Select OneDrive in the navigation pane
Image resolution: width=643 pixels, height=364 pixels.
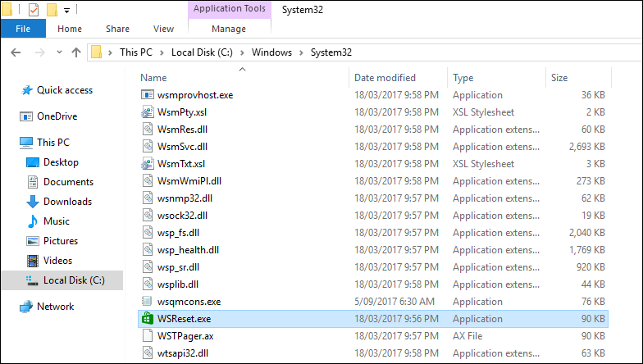pos(57,116)
